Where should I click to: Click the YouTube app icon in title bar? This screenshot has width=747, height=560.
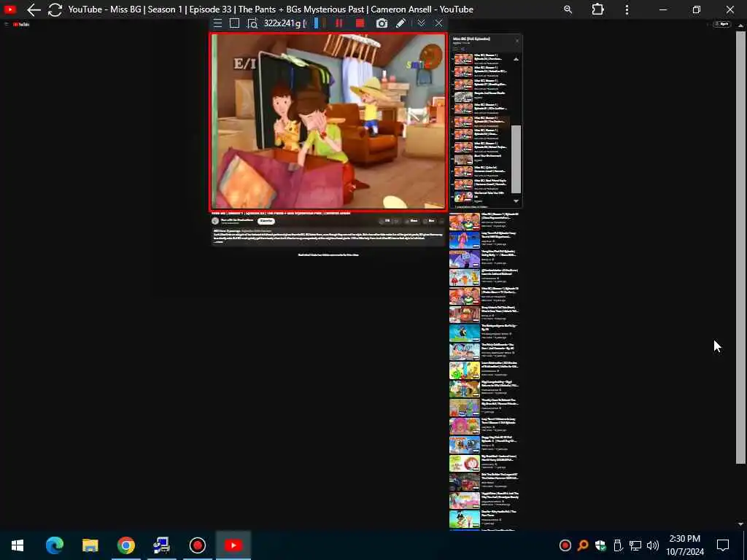10,9
